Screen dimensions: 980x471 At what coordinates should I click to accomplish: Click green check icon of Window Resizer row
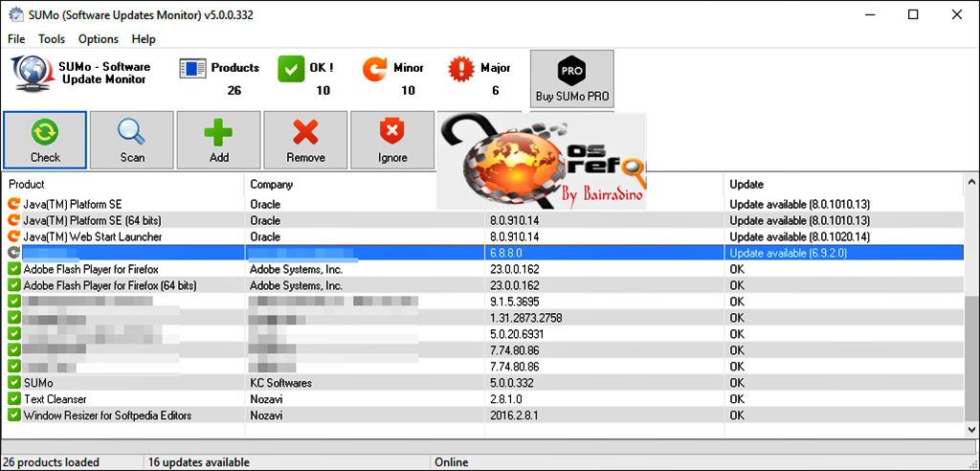point(13,415)
